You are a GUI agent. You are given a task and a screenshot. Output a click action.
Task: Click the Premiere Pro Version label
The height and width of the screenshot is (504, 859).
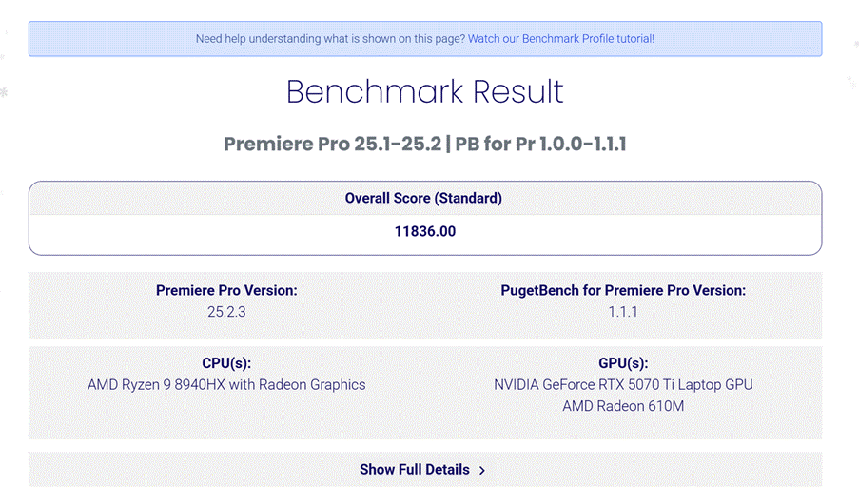[x=226, y=290]
